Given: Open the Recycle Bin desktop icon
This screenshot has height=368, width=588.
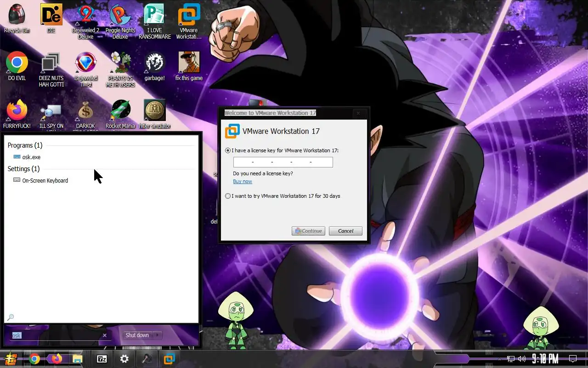Looking at the screenshot, I should (17, 18).
